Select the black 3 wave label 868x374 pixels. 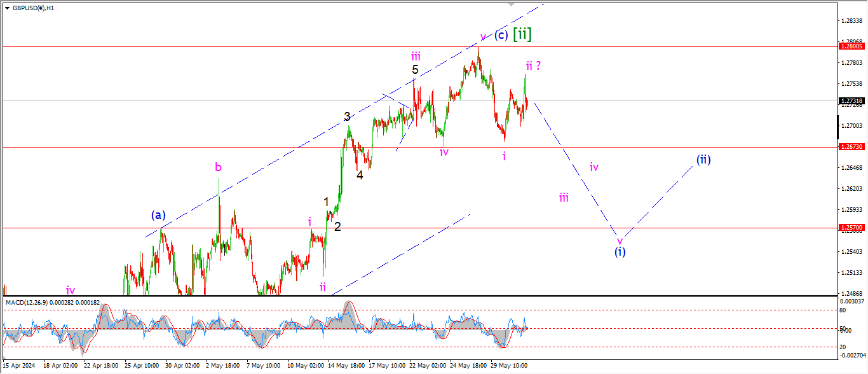click(x=347, y=116)
